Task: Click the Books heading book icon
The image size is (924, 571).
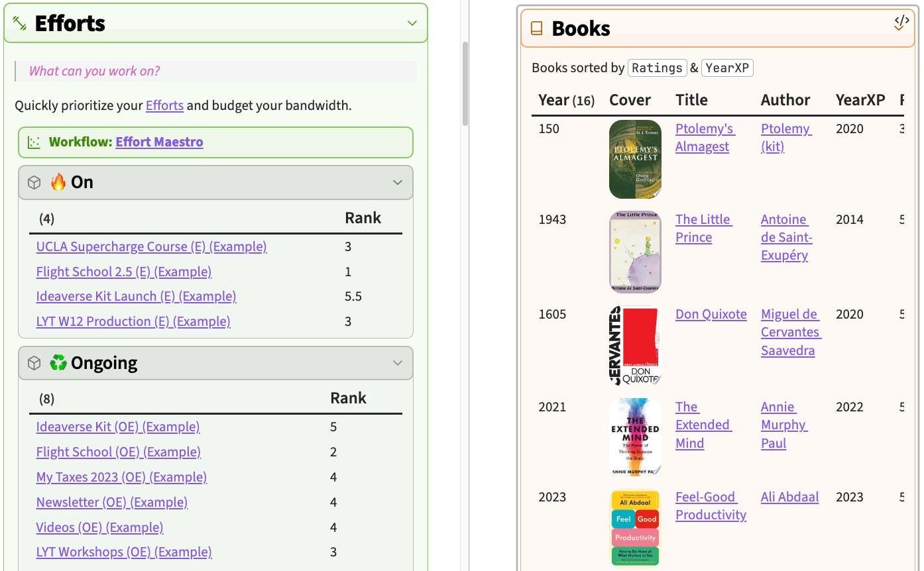Action: pos(537,28)
